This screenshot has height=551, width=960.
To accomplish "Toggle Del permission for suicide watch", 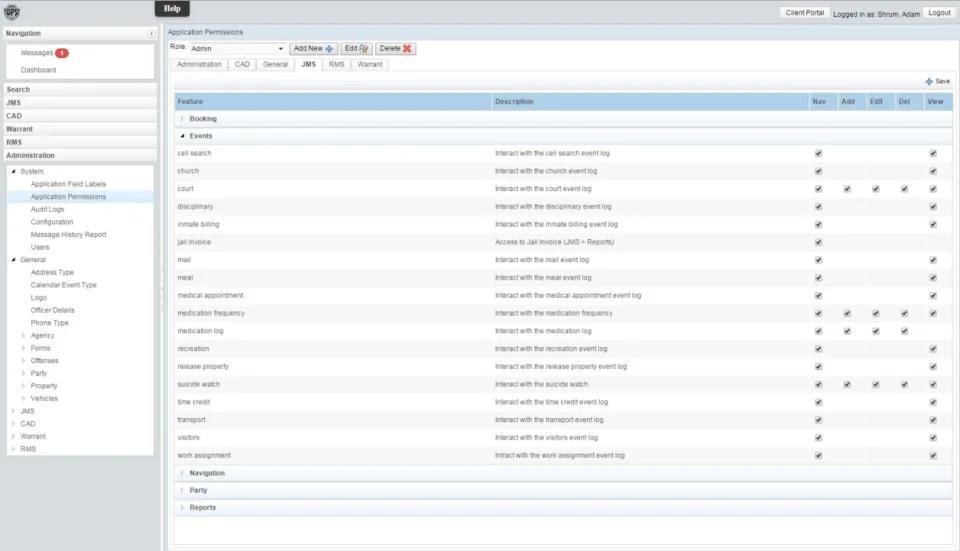I will pos(905,384).
